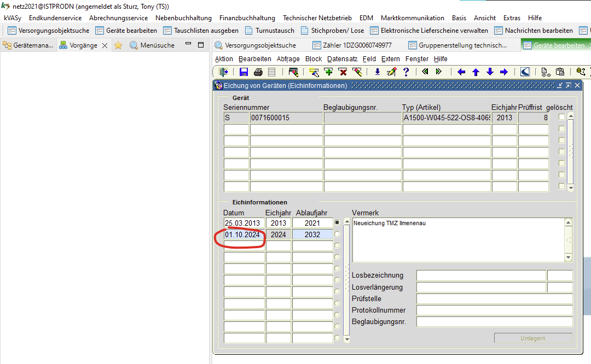
Task: Delete record using red X icon
Action: click(343, 72)
